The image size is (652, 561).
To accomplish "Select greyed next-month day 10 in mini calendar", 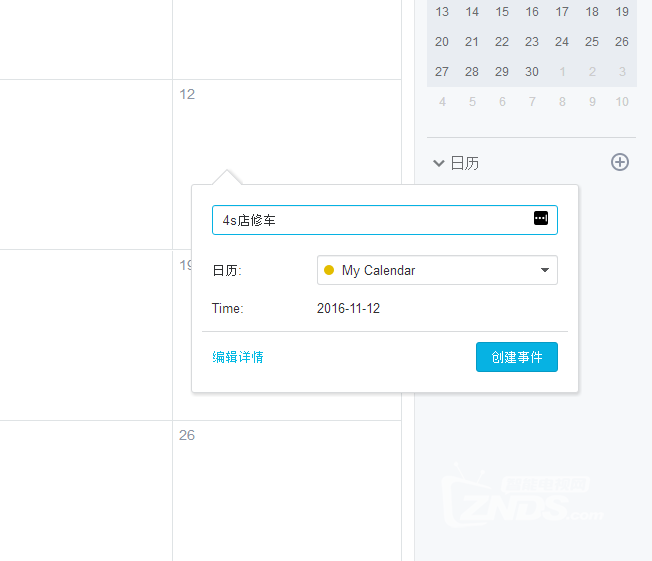I will (x=622, y=101).
